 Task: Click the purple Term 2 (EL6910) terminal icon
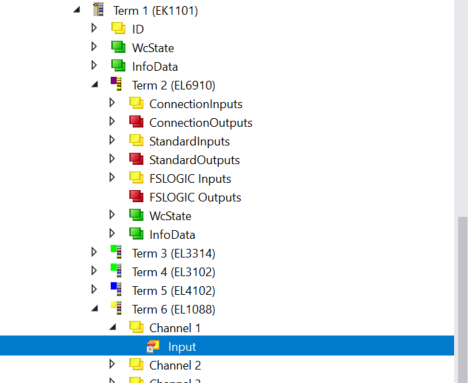pyautogui.click(x=116, y=84)
